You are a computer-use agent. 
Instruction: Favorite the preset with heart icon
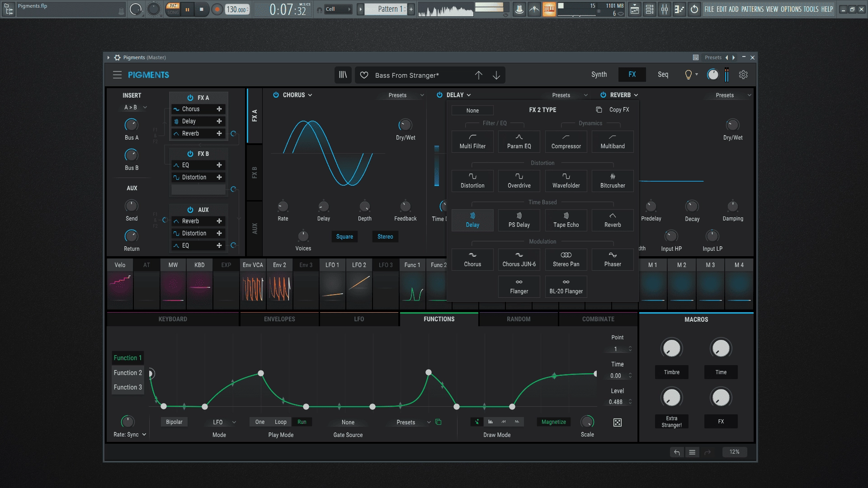(364, 75)
